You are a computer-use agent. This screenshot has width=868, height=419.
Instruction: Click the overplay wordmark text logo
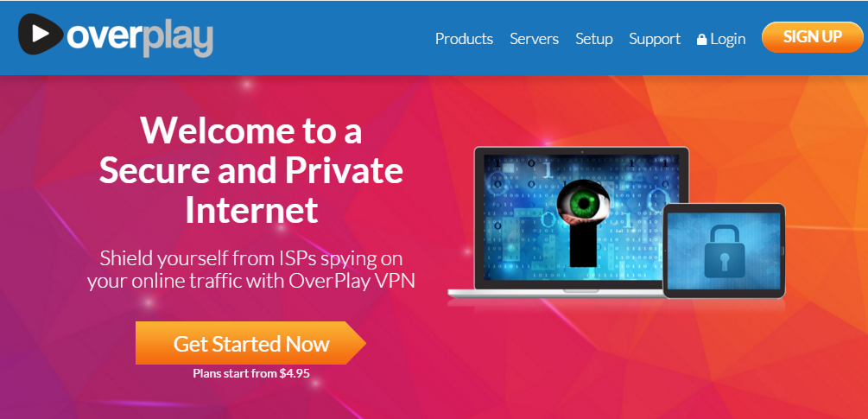[140, 38]
